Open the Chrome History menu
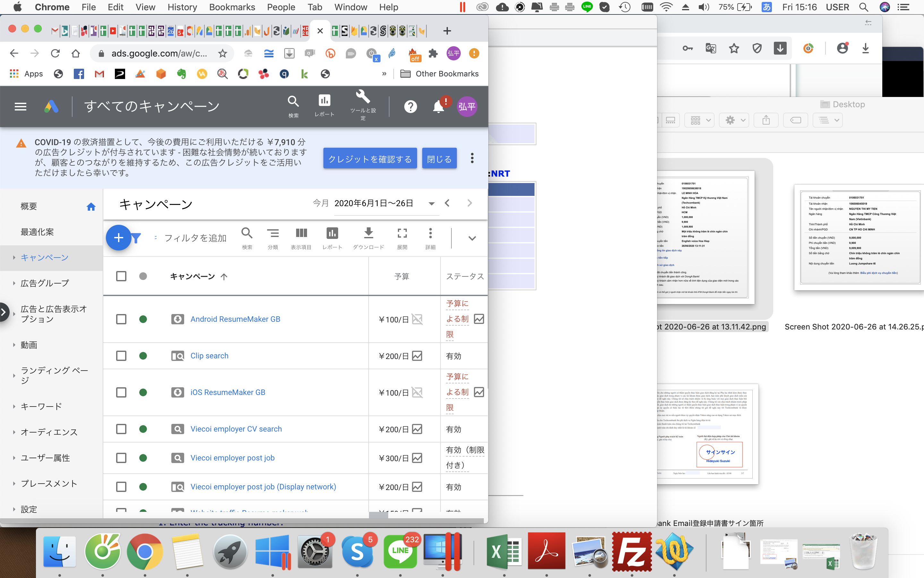Screen dimensions: 924x578 pyautogui.click(x=182, y=7)
